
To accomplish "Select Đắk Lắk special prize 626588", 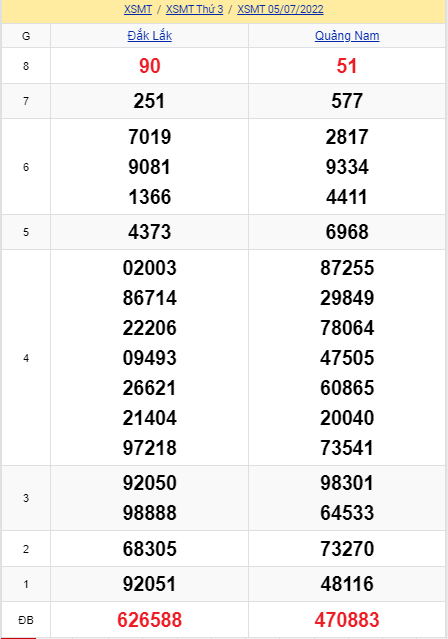I will point(150,620).
